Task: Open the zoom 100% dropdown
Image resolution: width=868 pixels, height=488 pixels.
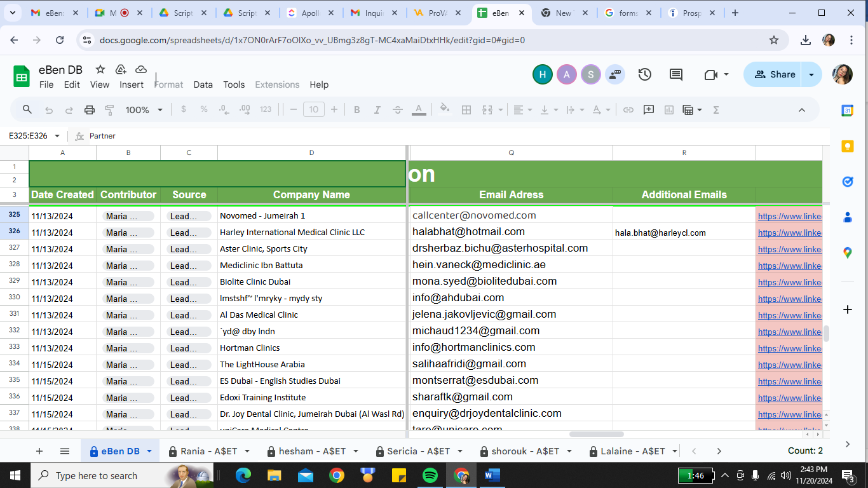Action: pos(144,110)
